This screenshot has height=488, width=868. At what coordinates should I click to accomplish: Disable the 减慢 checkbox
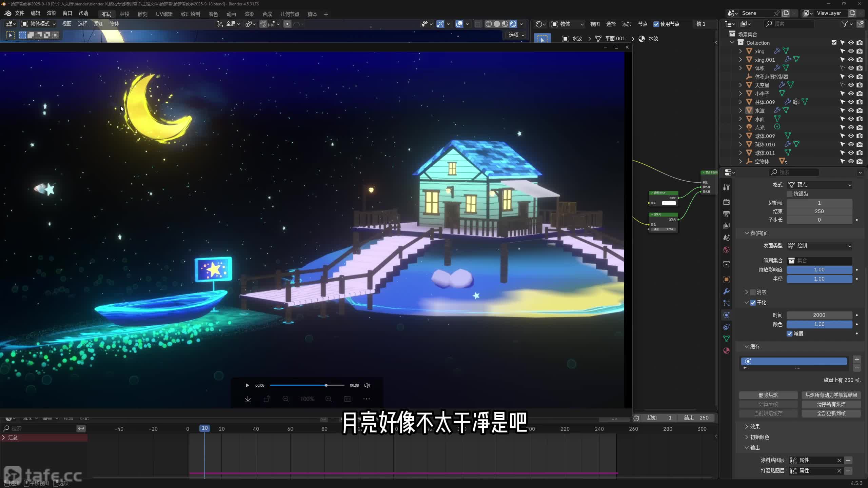790,333
